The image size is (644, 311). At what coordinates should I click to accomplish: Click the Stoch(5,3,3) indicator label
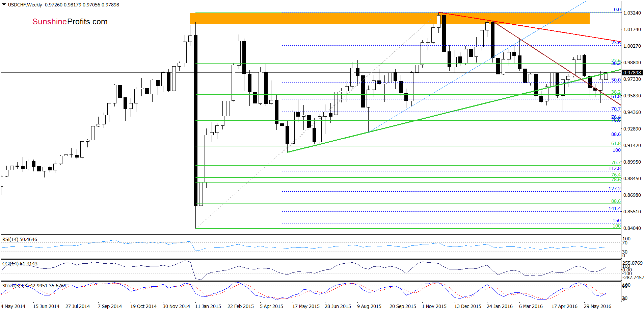pos(34,286)
